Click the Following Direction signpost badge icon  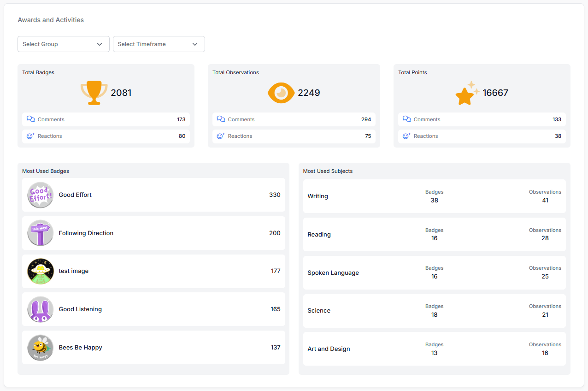(x=41, y=233)
